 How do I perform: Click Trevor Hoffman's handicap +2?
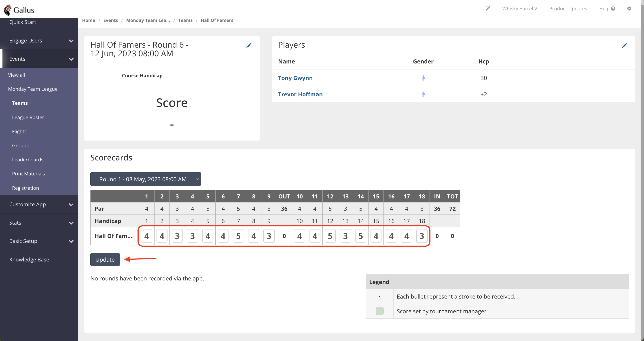click(483, 94)
